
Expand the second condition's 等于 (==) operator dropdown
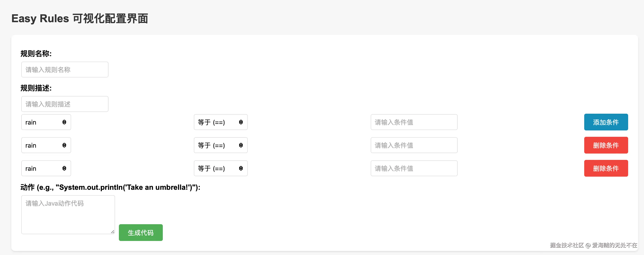click(x=221, y=145)
